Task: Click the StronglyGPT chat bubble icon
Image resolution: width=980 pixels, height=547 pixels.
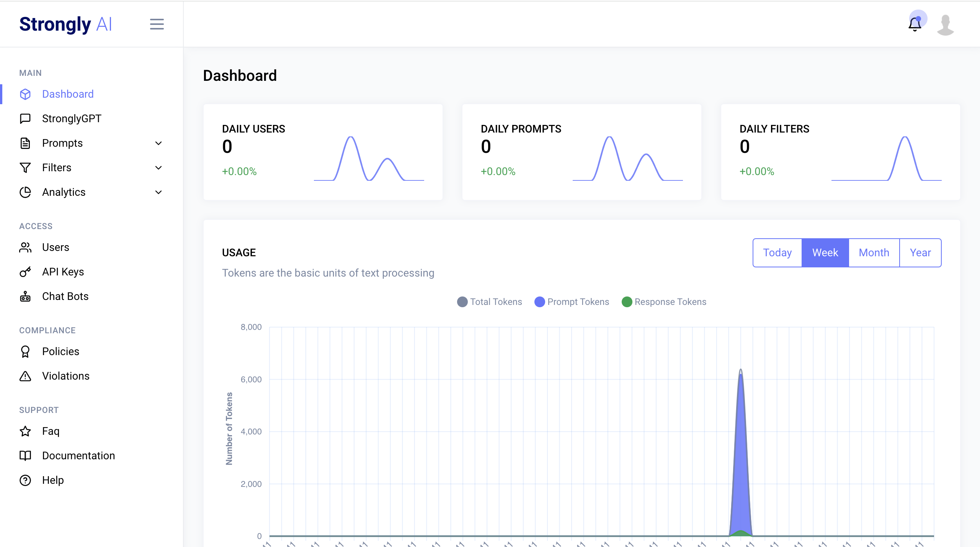Action: click(x=25, y=119)
